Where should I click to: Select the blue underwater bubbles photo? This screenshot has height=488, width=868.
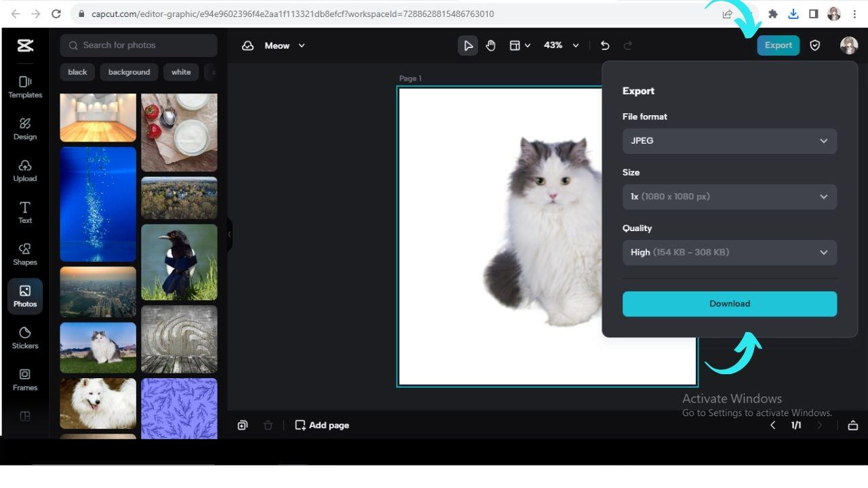(98, 204)
